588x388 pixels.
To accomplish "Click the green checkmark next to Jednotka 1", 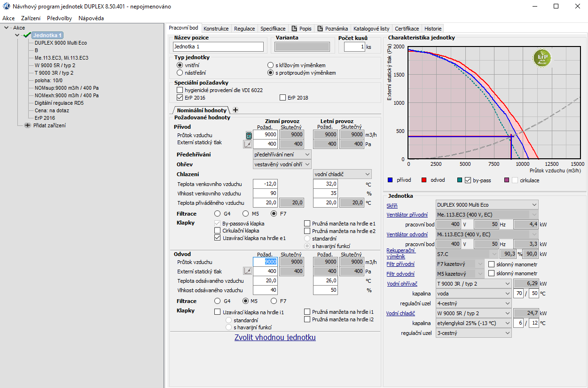I will tap(27, 35).
